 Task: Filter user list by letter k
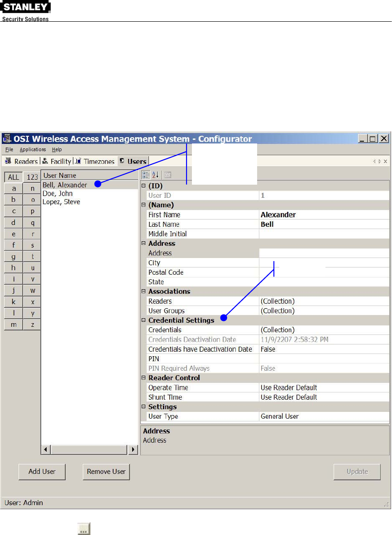click(x=13, y=302)
